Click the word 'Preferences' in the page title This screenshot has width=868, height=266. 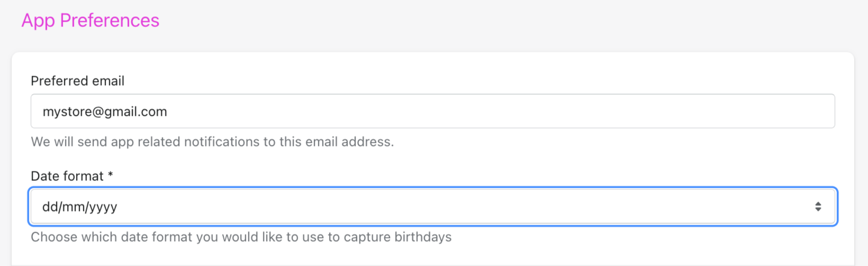(109, 20)
